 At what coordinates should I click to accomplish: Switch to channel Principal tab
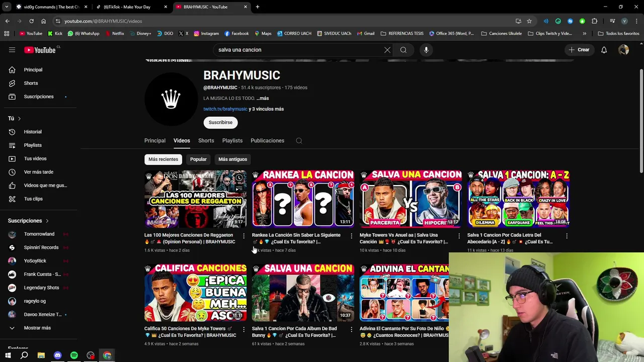tap(155, 141)
